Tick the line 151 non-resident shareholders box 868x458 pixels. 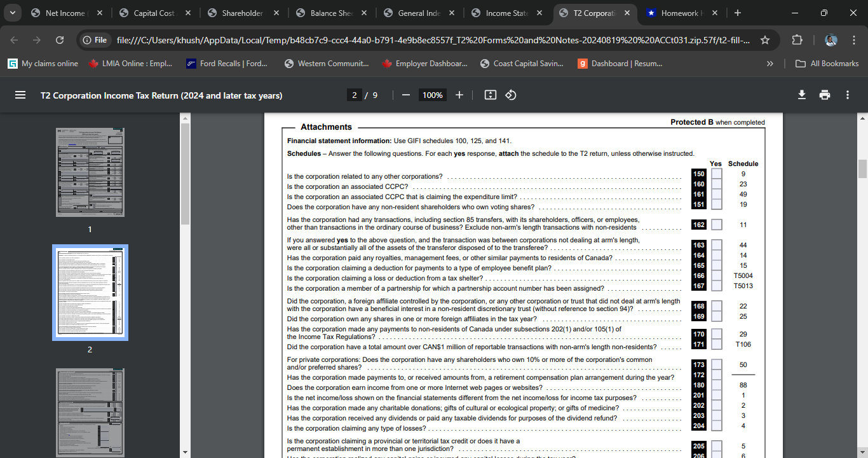[x=716, y=204]
